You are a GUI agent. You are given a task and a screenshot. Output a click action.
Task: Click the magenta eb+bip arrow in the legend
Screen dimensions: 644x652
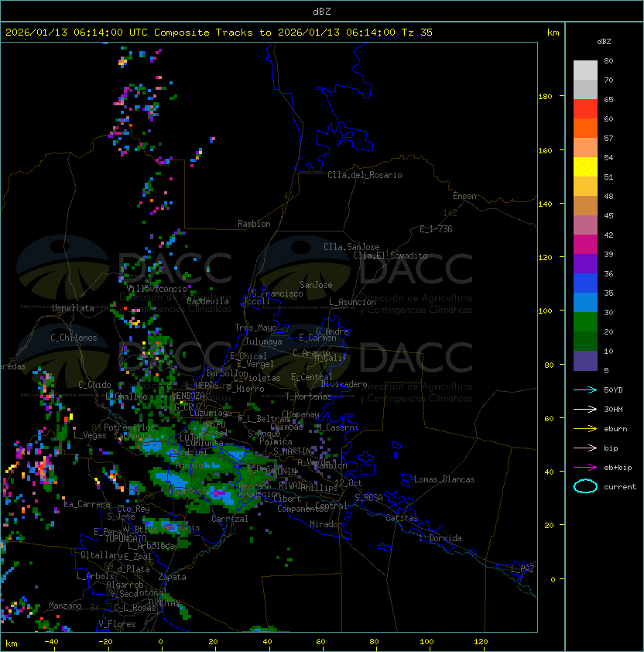point(585,468)
